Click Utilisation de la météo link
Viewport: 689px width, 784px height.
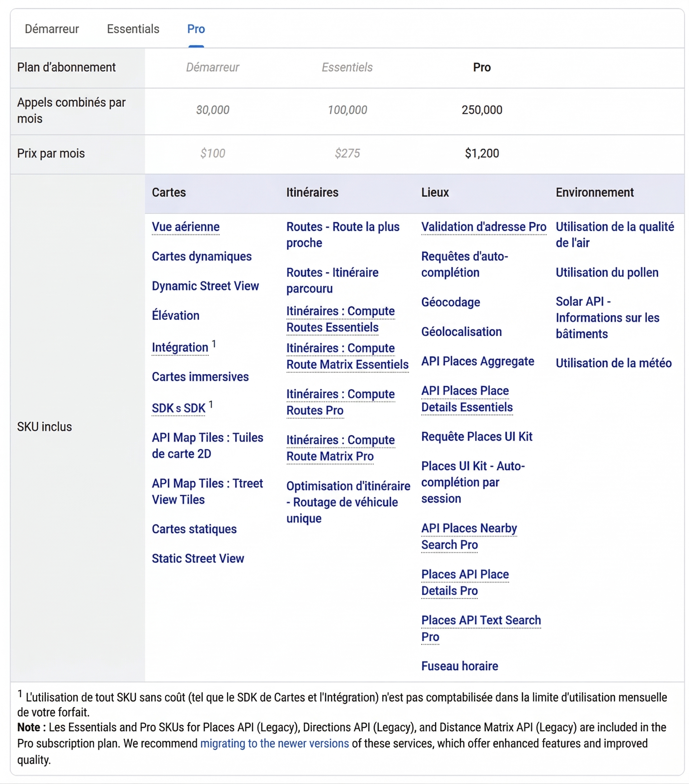pyautogui.click(x=614, y=363)
